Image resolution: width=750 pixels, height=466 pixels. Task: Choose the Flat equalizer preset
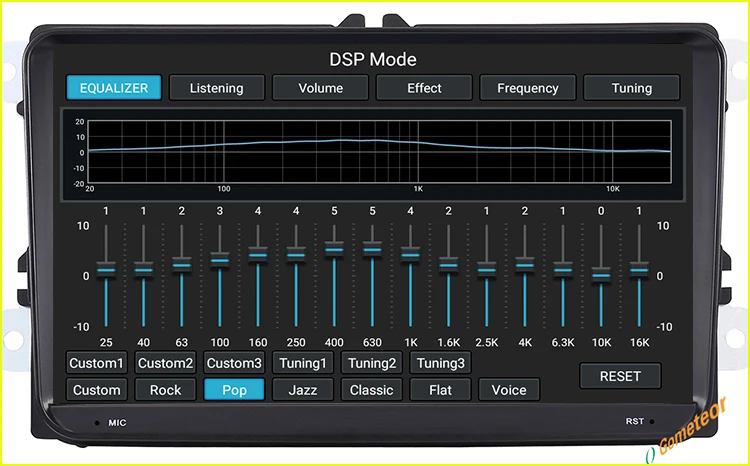441,390
